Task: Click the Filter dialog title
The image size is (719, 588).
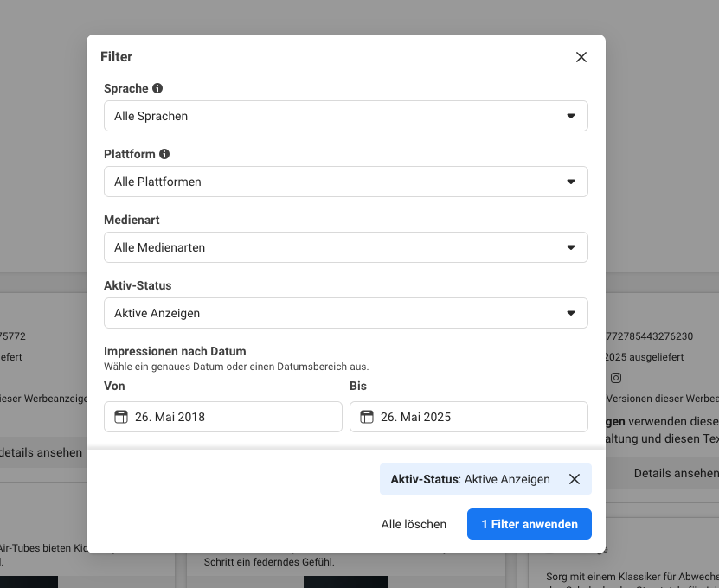Action: click(117, 57)
